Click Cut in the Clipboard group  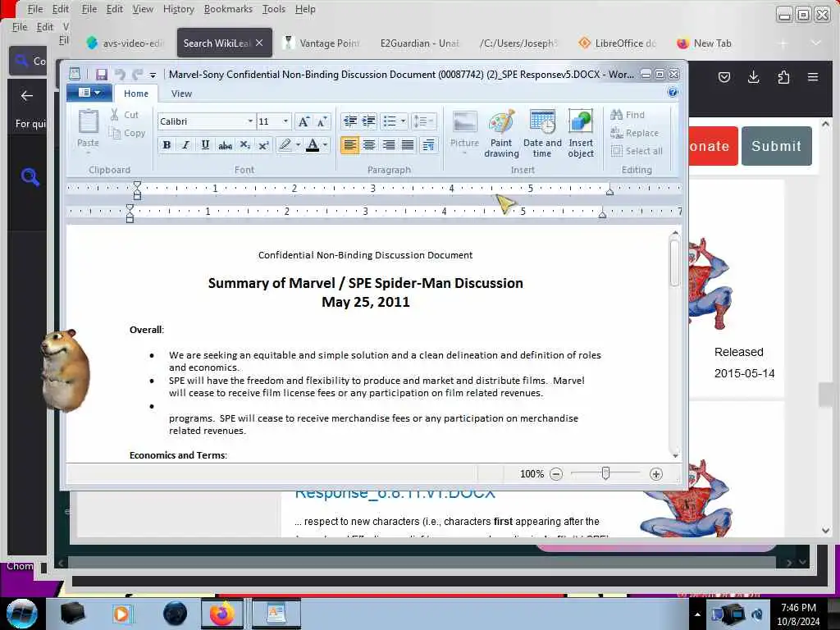point(125,115)
